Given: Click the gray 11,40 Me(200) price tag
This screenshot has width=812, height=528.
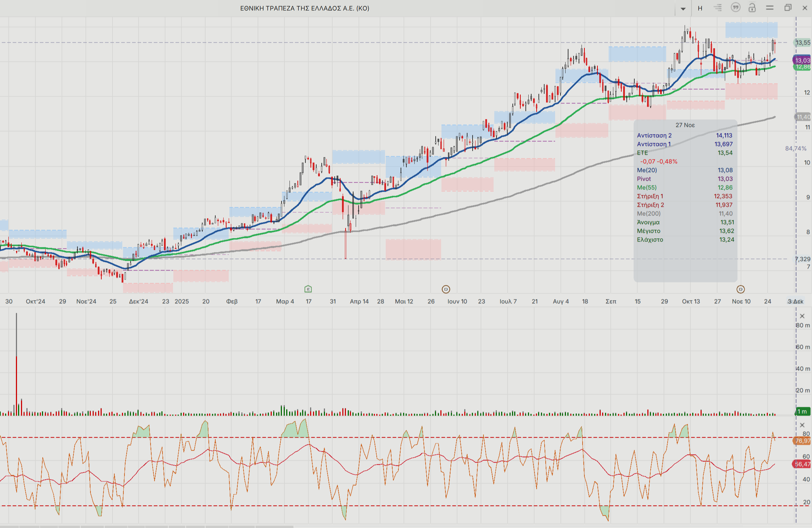Looking at the screenshot, I should [803, 117].
